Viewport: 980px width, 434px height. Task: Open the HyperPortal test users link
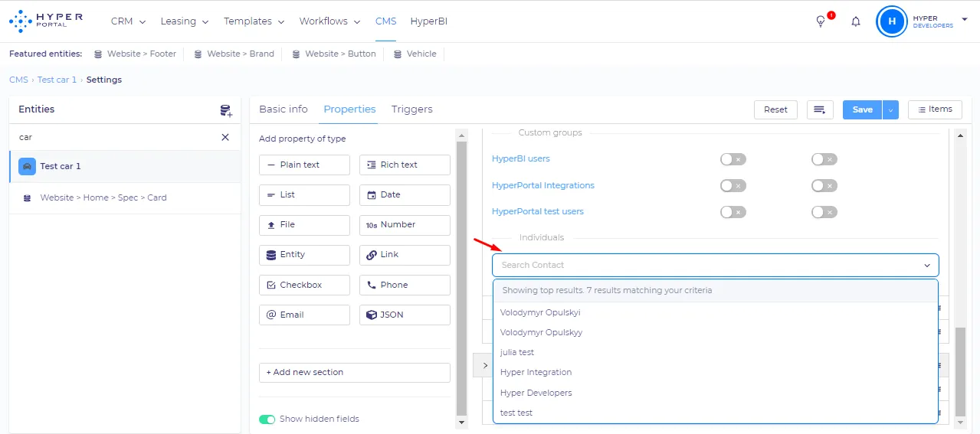point(538,211)
